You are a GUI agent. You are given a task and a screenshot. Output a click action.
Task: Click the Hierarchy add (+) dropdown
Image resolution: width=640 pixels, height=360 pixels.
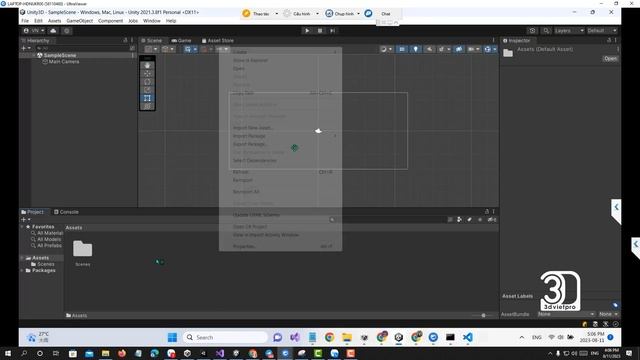click(x=26, y=48)
